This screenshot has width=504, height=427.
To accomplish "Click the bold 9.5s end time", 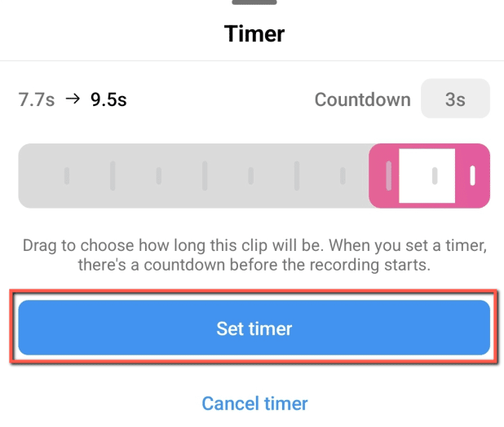I will tap(108, 100).
